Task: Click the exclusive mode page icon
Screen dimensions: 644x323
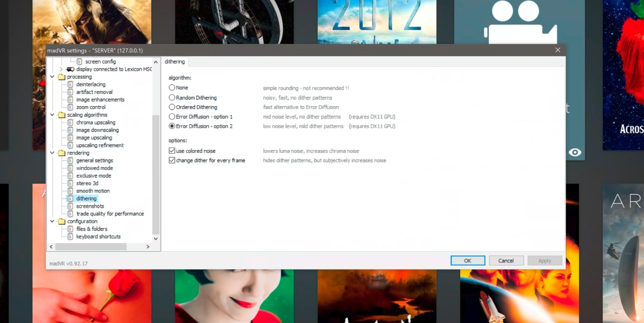Action: (x=70, y=176)
